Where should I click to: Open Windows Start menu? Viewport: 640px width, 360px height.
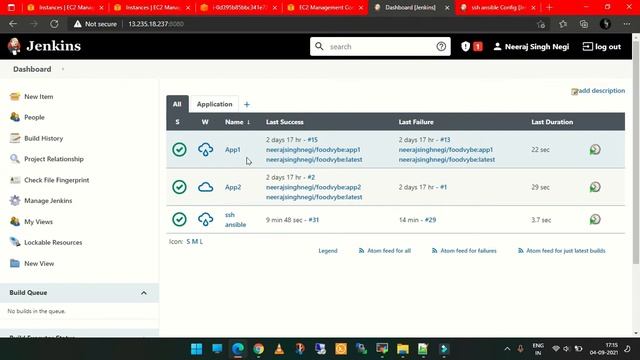pyautogui.click(x=196, y=349)
